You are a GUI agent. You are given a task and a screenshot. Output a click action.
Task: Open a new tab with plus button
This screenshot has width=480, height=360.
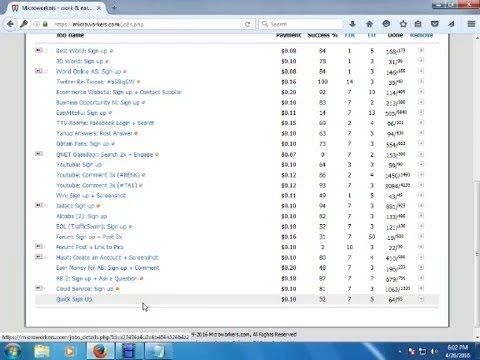coord(114,8)
